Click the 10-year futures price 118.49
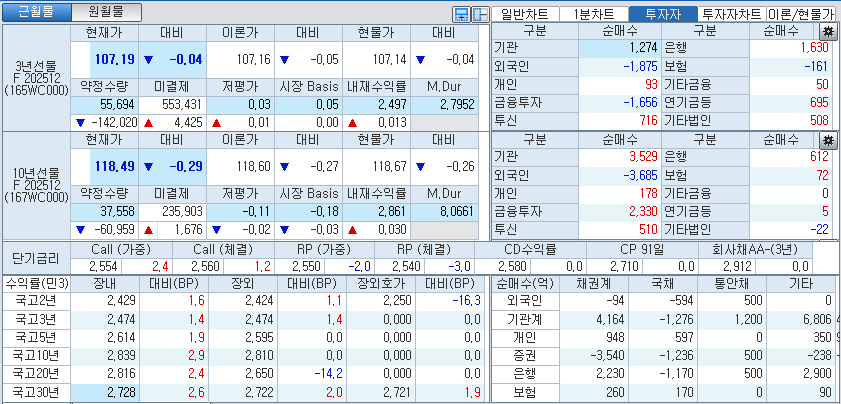Screen dimensions: 841x404 (x=115, y=166)
